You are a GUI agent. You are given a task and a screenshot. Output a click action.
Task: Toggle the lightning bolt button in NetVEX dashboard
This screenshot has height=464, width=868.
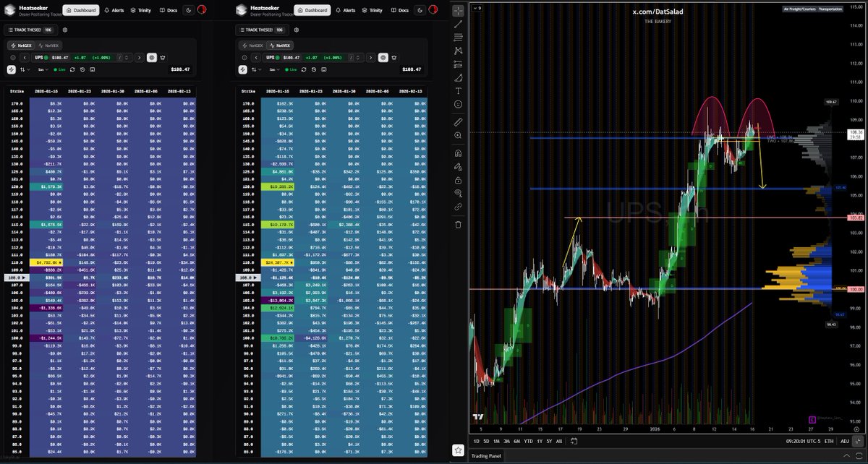click(x=243, y=69)
